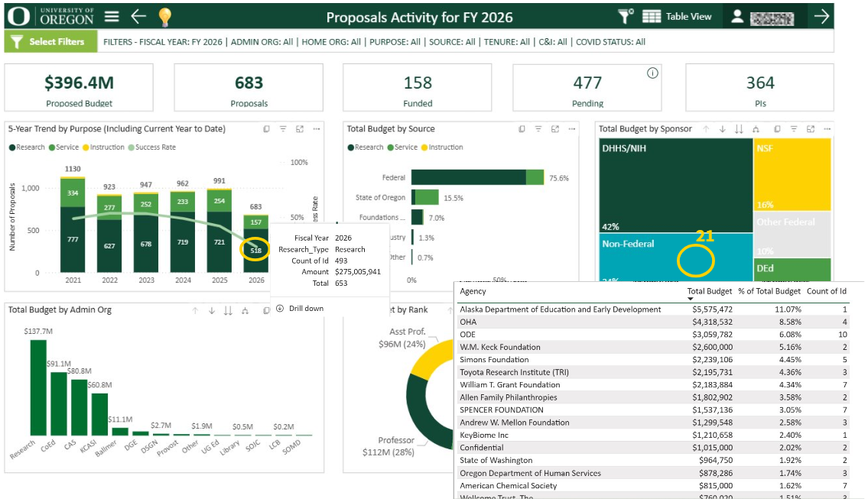Expand all down one level in Admin Org chart
The width and height of the screenshot is (868, 502).
point(245,311)
